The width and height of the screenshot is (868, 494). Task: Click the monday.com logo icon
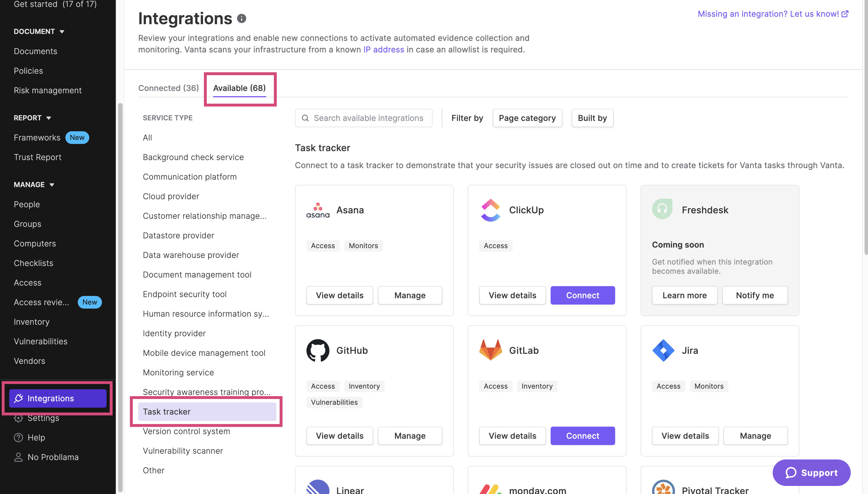(x=490, y=489)
